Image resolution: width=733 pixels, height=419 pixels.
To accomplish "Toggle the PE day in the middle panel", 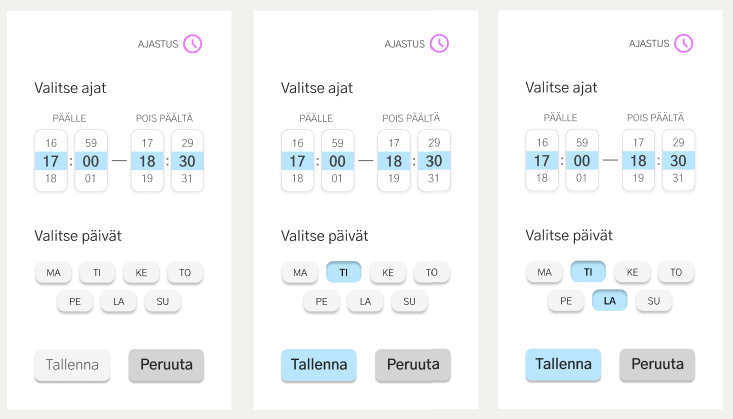I will tap(321, 301).
